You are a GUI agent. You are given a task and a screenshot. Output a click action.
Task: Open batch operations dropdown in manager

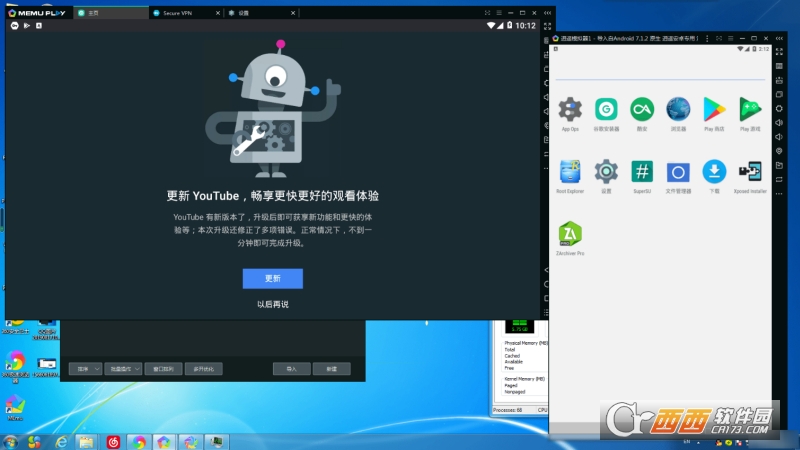123,369
